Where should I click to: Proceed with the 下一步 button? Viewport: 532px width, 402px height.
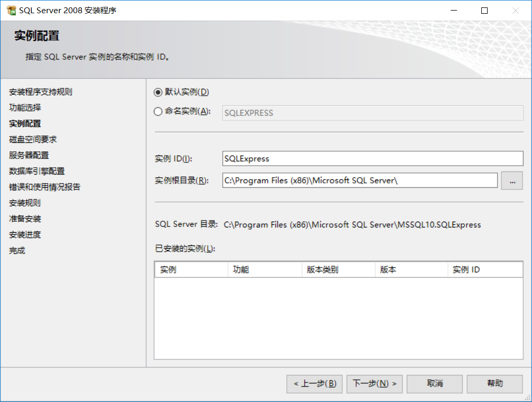tap(375, 384)
